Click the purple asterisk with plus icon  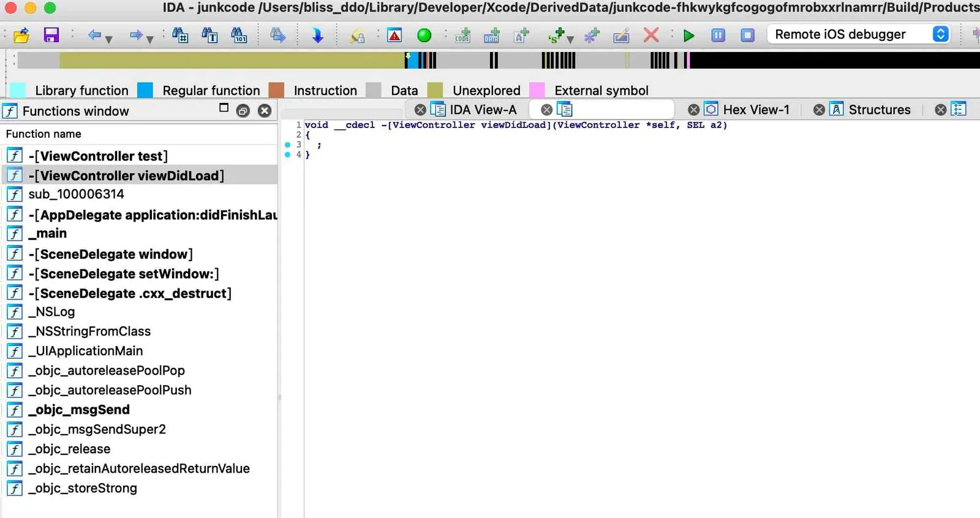[592, 36]
